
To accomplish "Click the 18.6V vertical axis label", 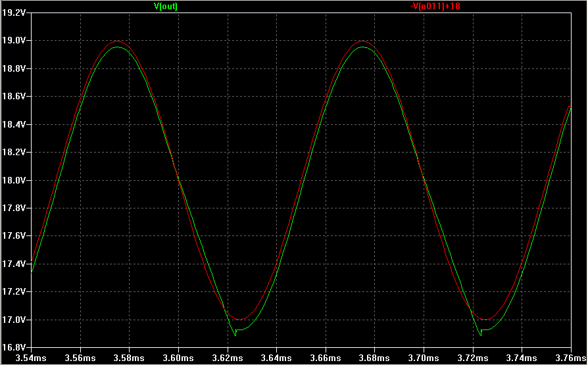I will pos(14,97).
